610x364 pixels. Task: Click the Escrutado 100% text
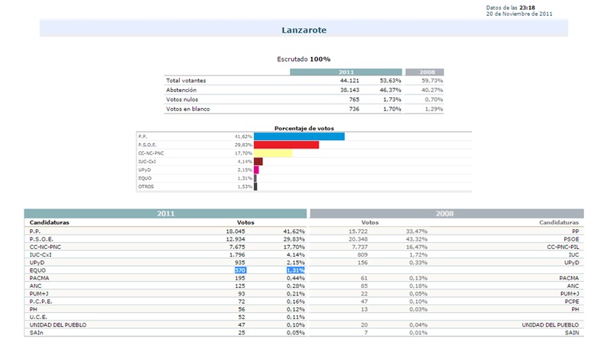[x=303, y=59]
